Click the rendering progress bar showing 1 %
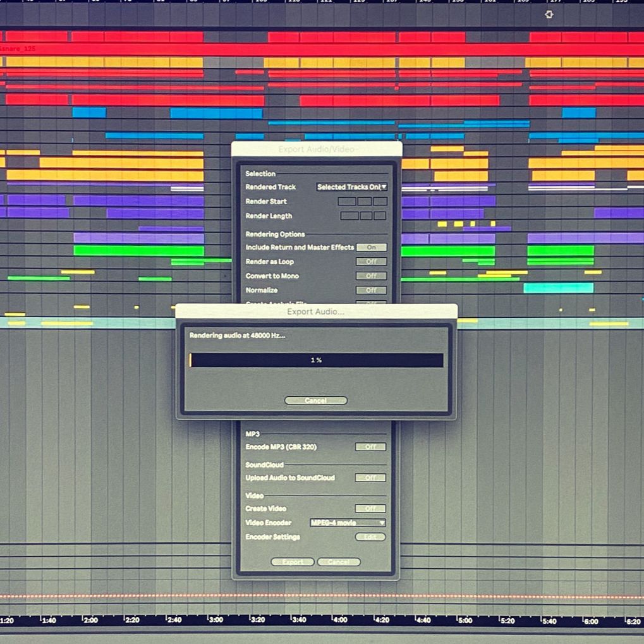This screenshot has height=644, width=644. (x=316, y=360)
